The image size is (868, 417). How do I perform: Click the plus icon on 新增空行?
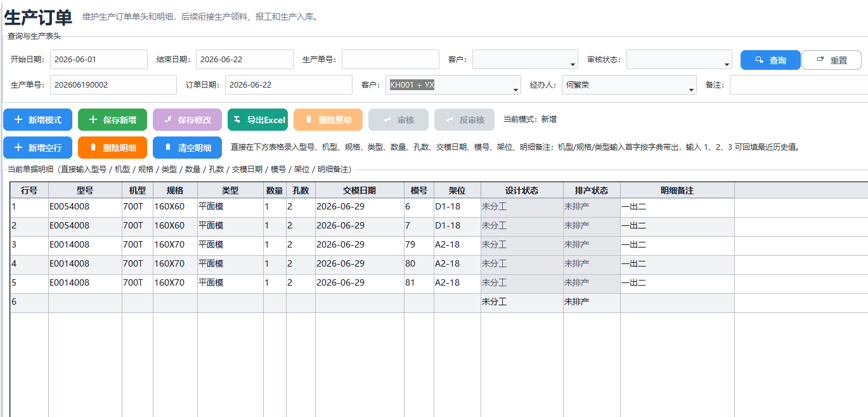[18, 147]
